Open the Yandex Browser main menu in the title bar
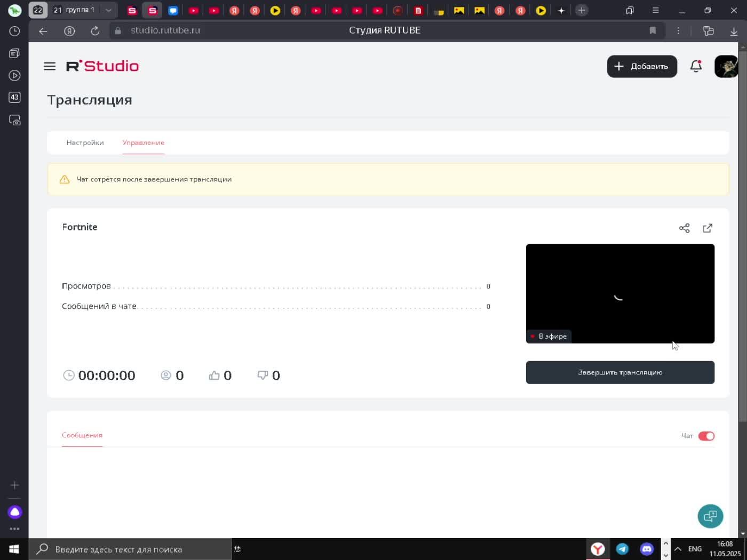 coord(656,10)
